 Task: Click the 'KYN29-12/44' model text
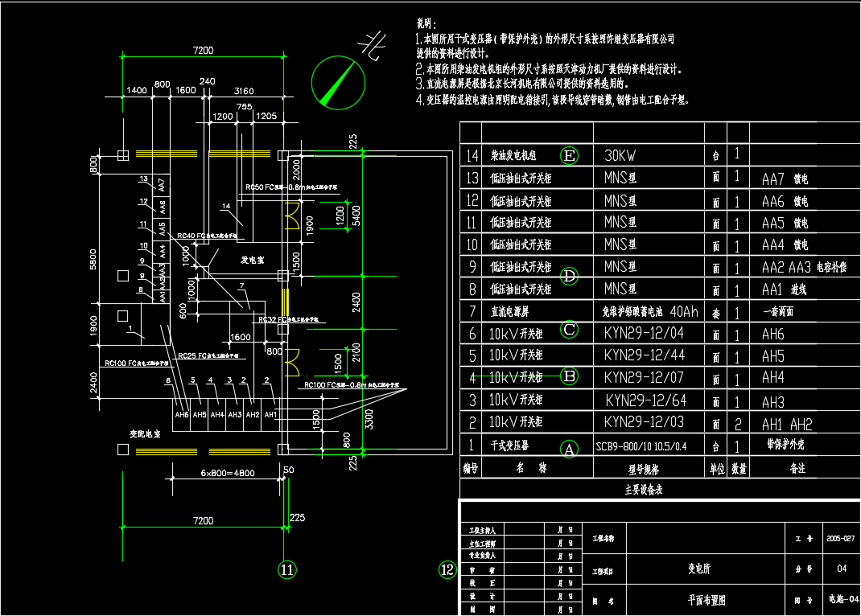[x=644, y=355]
